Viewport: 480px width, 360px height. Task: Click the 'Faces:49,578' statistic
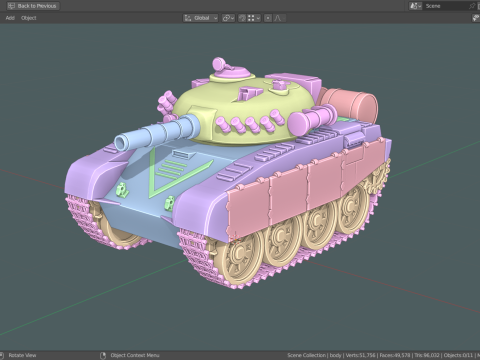click(x=395, y=355)
